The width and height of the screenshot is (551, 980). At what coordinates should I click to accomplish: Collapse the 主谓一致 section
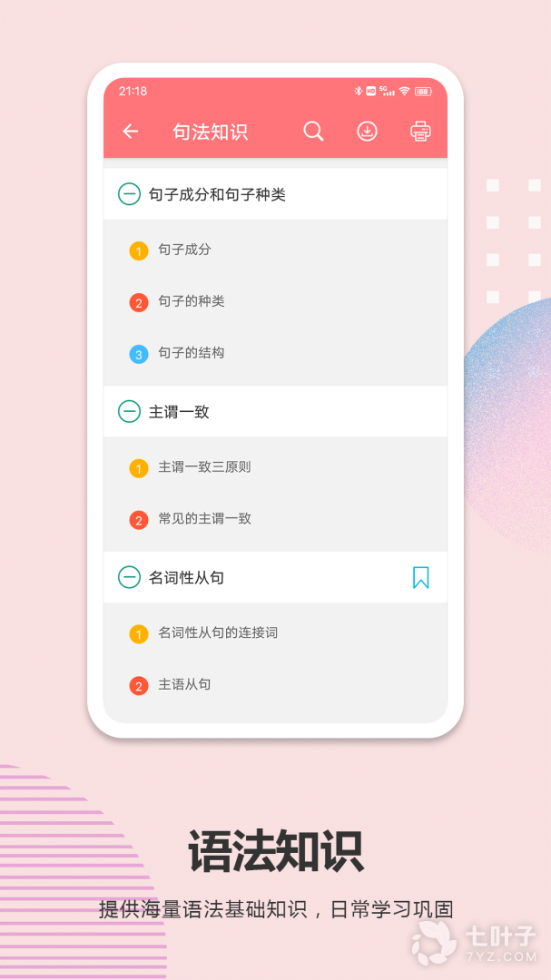(130, 412)
